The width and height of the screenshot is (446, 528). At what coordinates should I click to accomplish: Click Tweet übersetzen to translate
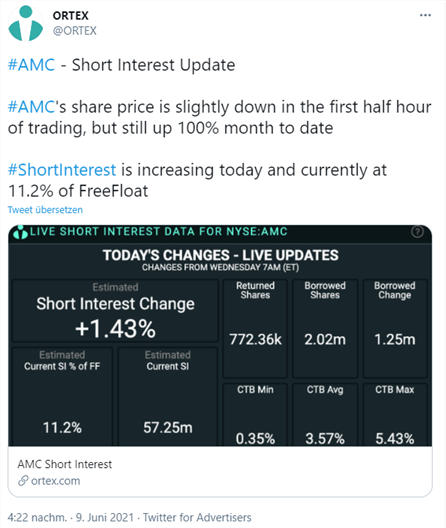(45, 210)
